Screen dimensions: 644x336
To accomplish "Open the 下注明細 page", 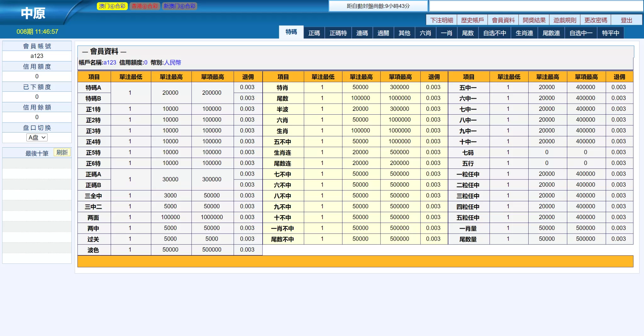I will point(441,20).
